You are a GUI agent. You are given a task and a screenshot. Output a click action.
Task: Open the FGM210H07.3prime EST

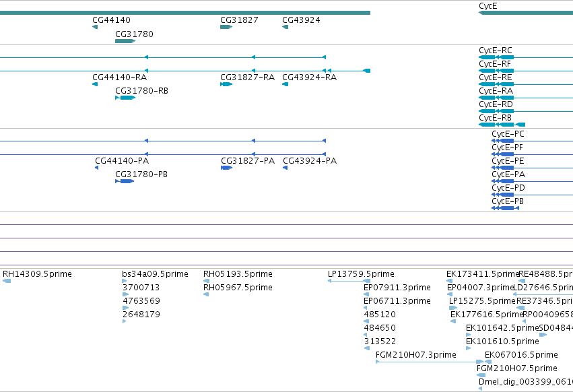[x=430, y=362]
